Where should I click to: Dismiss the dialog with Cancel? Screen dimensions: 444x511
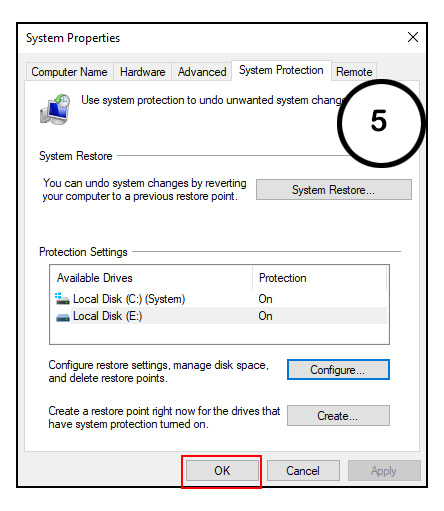tap(303, 471)
